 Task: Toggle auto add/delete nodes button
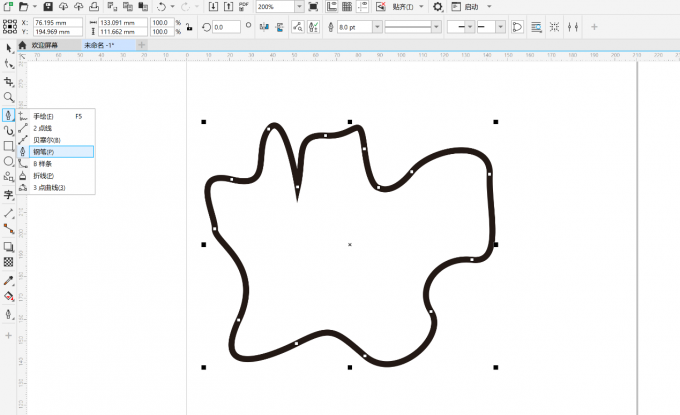point(313,27)
